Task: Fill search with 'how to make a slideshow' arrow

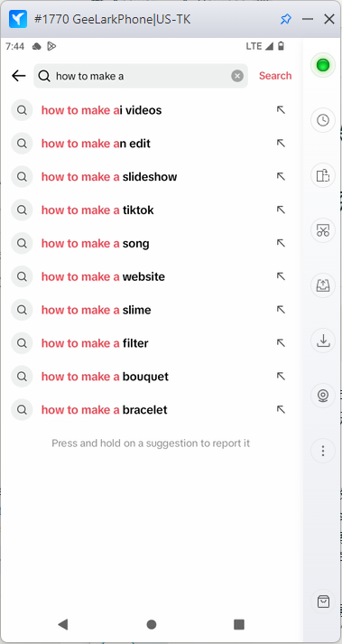Action: 281,177
